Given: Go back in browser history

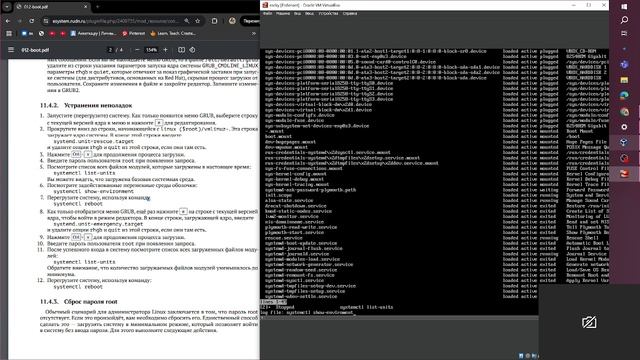Looking at the screenshot, I should 8,21.
